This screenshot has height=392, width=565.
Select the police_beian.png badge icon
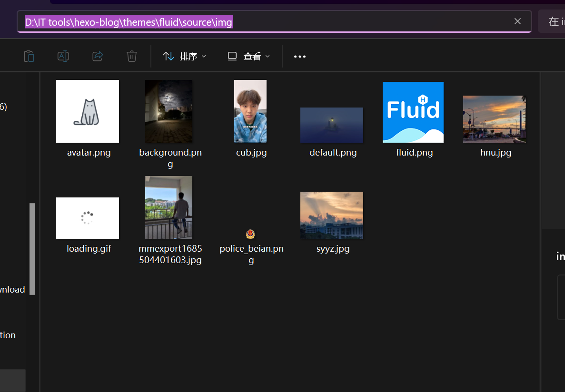pyautogui.click(x=250, y=235)
